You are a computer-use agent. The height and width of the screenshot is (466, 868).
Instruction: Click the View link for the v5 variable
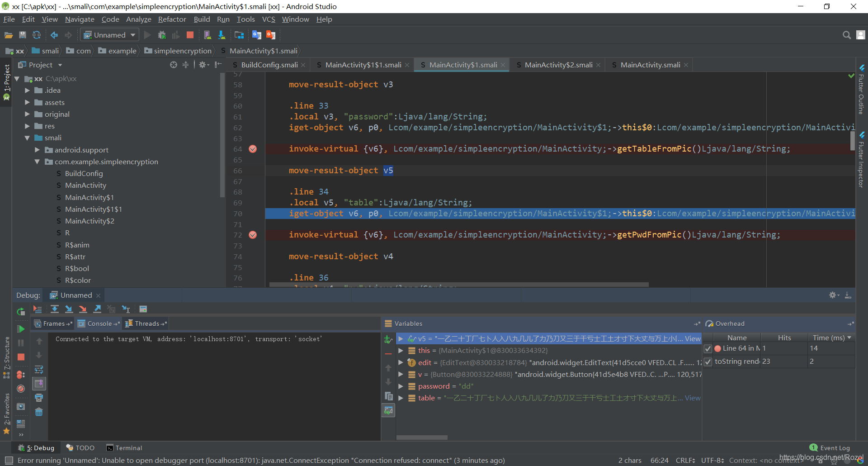(693, 338)
